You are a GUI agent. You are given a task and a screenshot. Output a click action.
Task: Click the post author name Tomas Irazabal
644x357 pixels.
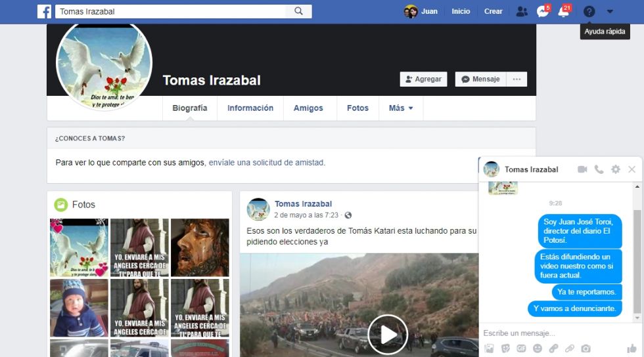(x=303, y=203)
